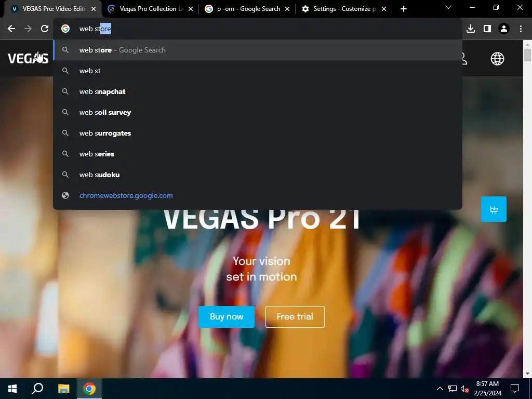The width and height of the screenshot is (532, 399).
Task: Open the Chrome profile avatar
Action: [504, 29]
